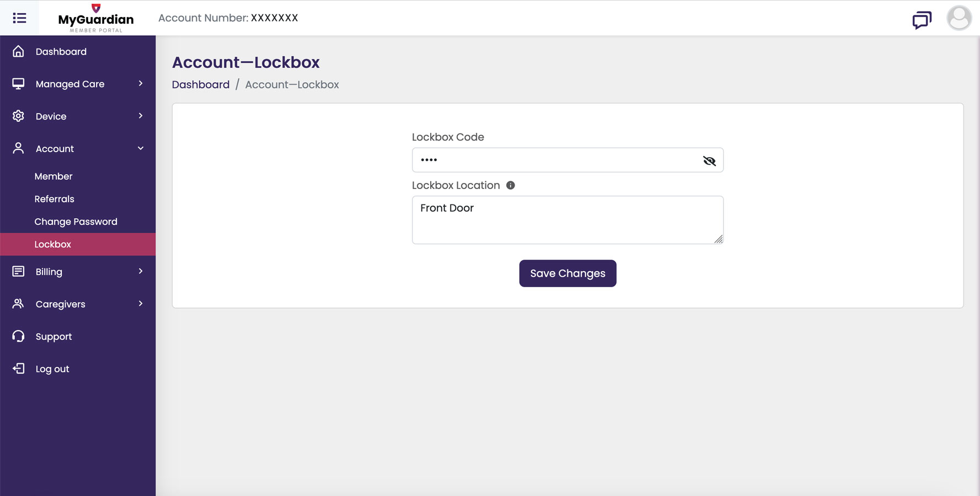Expand the Billing submenu chevron

tap(141, 271)
